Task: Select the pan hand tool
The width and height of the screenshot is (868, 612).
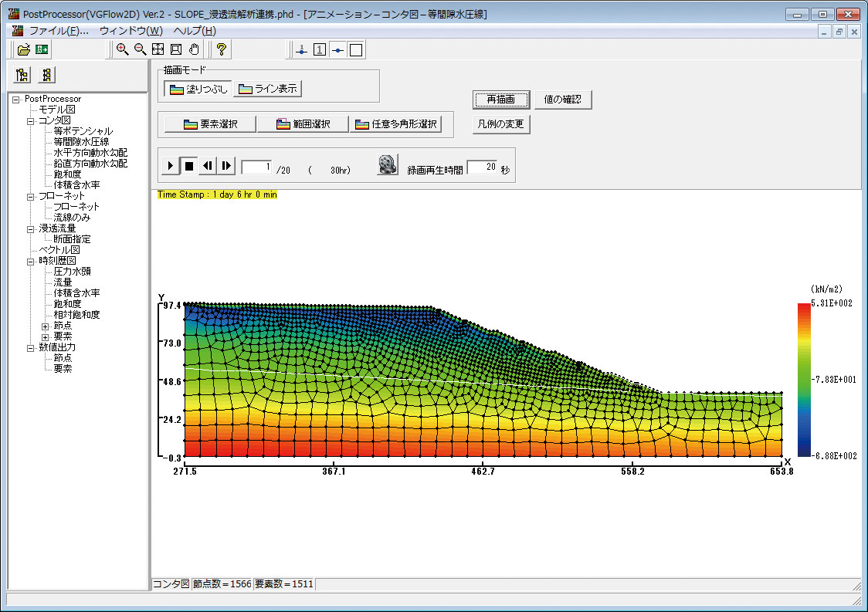Action: (194, 49)
